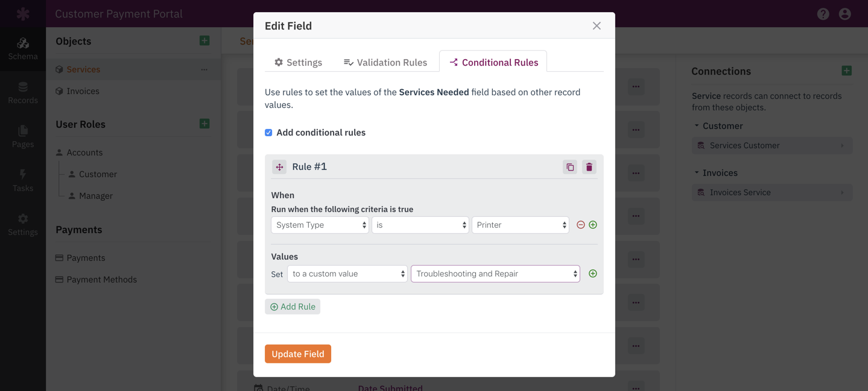868x391 pixels.
Task: Close the Edit Field dialog
Action: click(x=597, y=26)
